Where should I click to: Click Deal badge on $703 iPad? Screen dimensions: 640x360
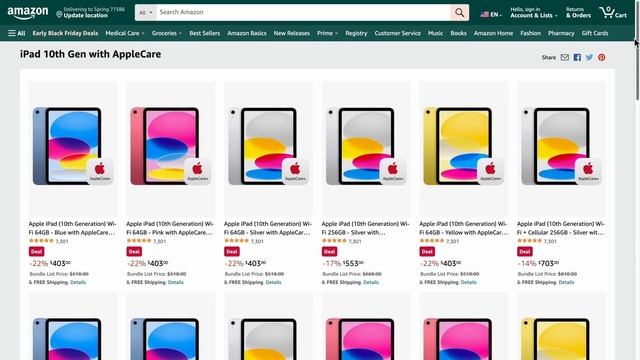point(525,251)
